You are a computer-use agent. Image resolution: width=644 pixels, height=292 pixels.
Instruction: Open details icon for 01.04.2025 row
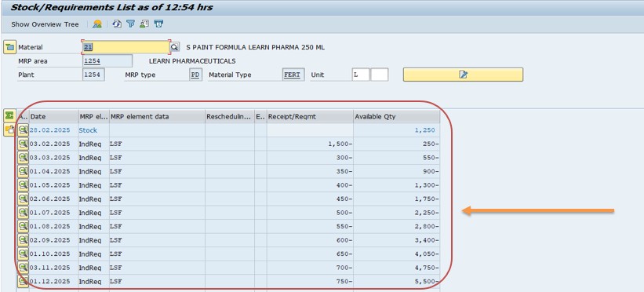(23, 171)
